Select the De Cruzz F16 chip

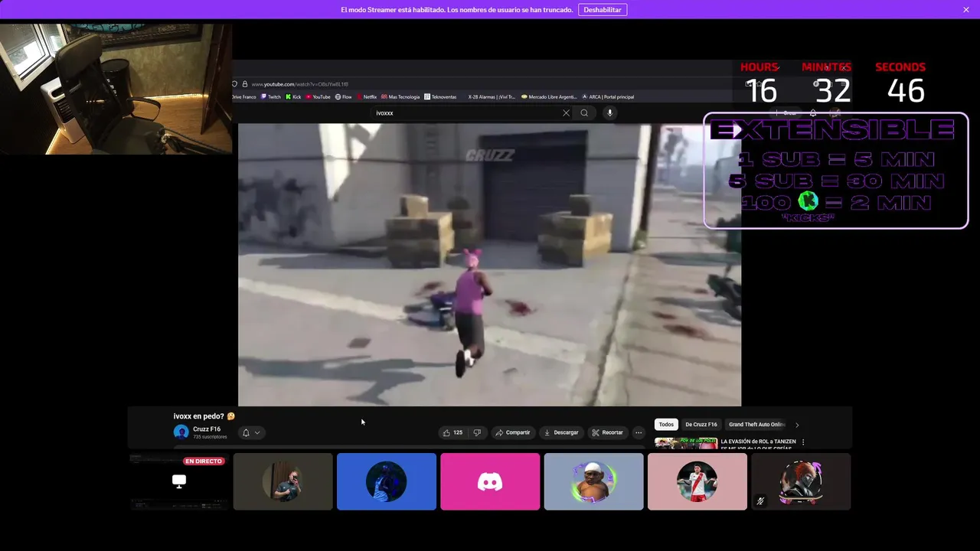pos(701,425)
